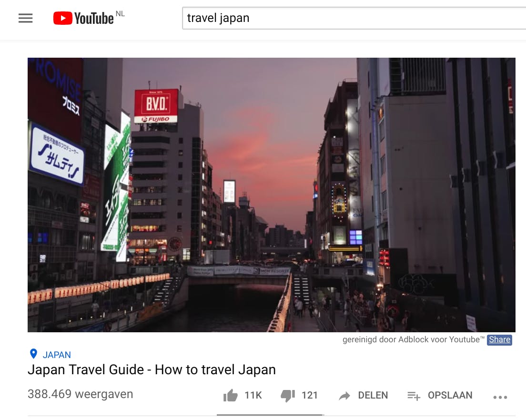This screenshot has width=526, height=420.
Task: Click the JAPAN location link
Action: (57, 355)
